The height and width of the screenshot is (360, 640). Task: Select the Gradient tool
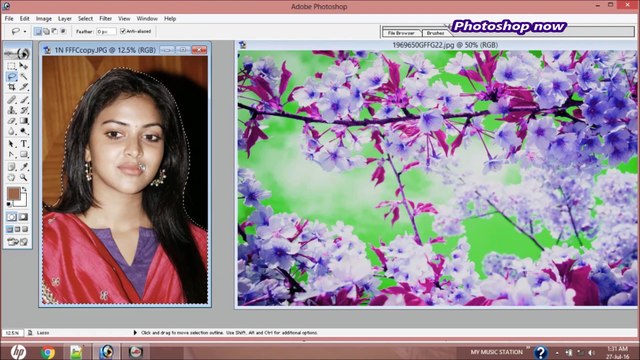(x=24, y=121)
